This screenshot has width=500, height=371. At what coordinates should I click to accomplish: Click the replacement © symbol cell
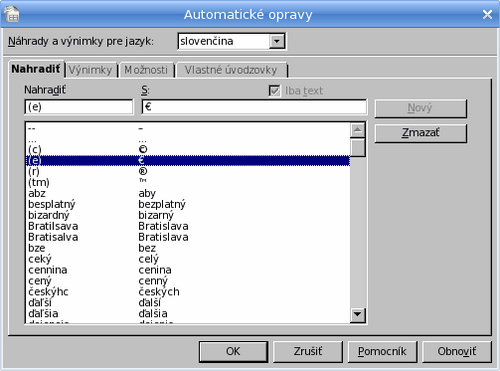coord(143,149)
